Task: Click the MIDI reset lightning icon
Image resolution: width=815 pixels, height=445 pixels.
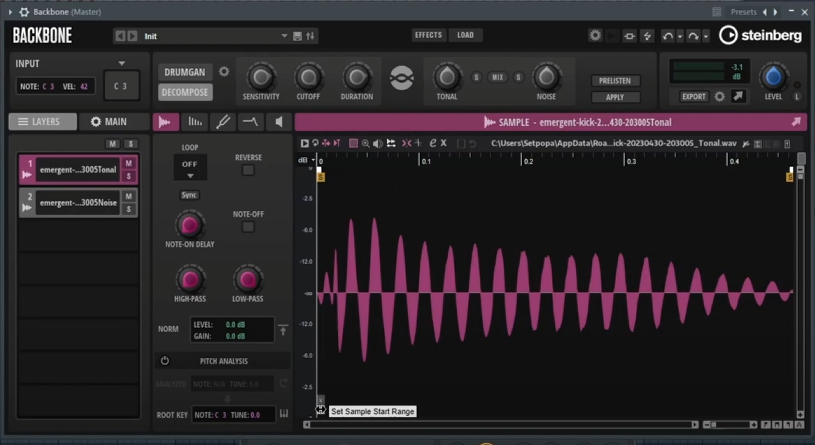Action: tap(647, 36)
